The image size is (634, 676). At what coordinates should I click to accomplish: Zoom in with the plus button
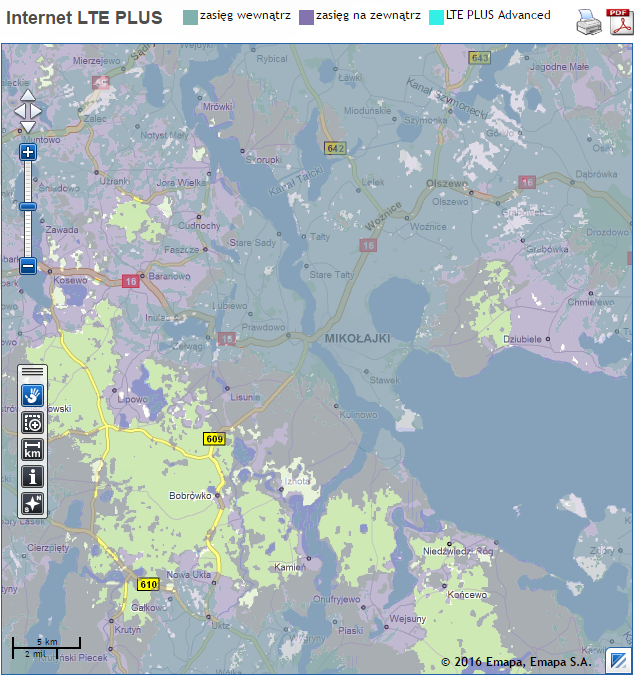tap(28, 152)
